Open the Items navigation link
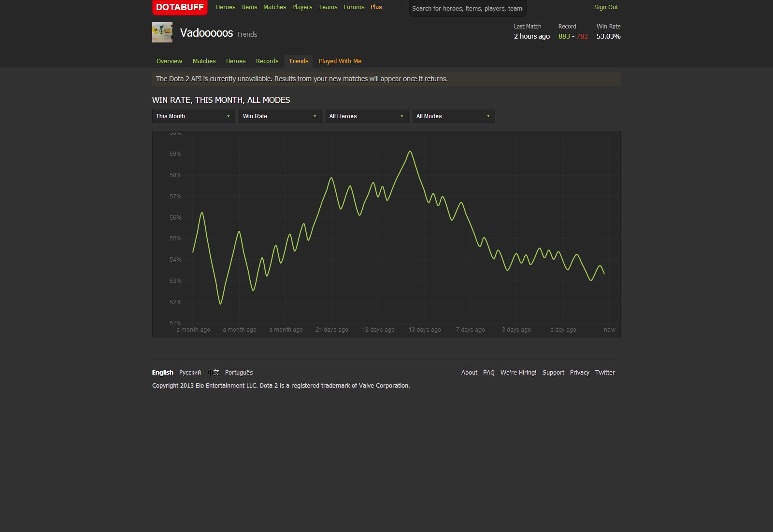The width and height of the screenshot is (773, 532). pos(249,7)
